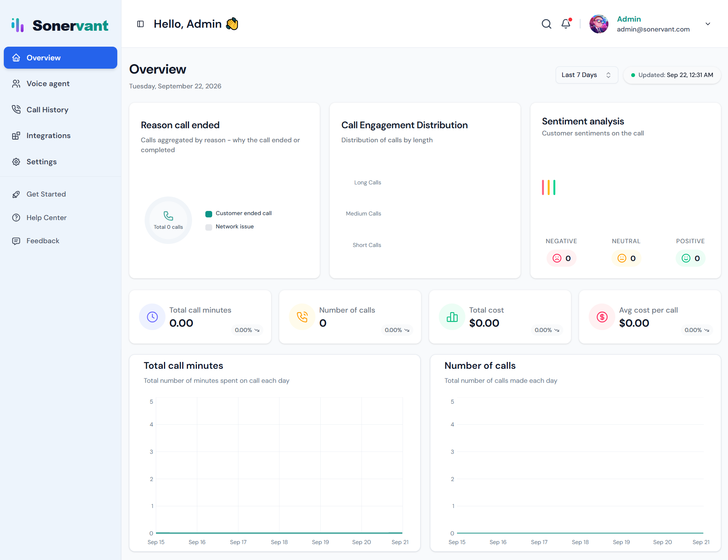Click the sentiment analysis colored bars

[x=548, y=187]
